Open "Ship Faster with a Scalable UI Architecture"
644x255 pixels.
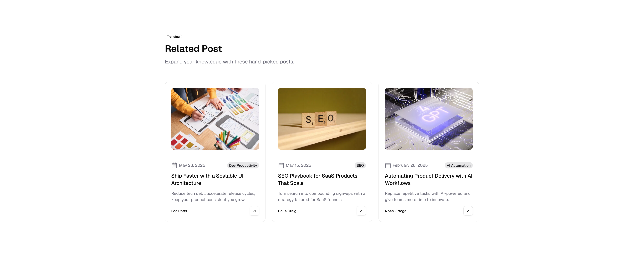coord(207,179)
